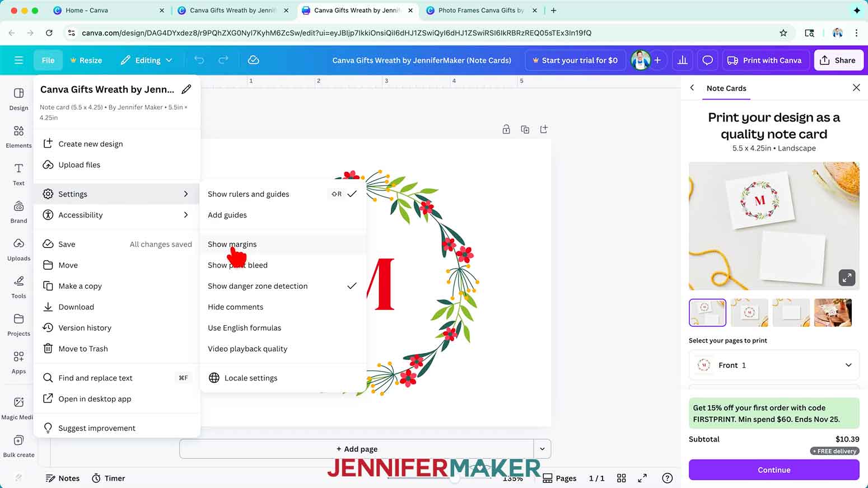Choose Add guides in submenu

coord(282,215)
